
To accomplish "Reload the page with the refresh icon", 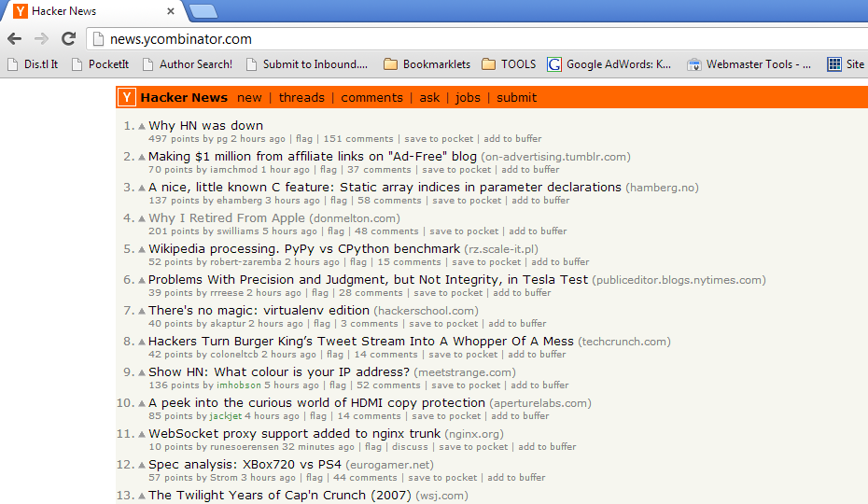I will tap(68, 39).
